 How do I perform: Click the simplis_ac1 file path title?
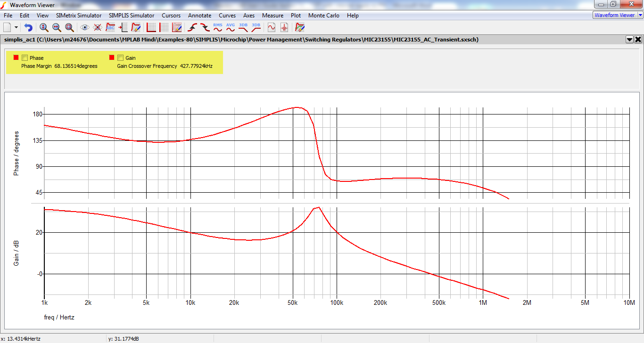(241, 40)
